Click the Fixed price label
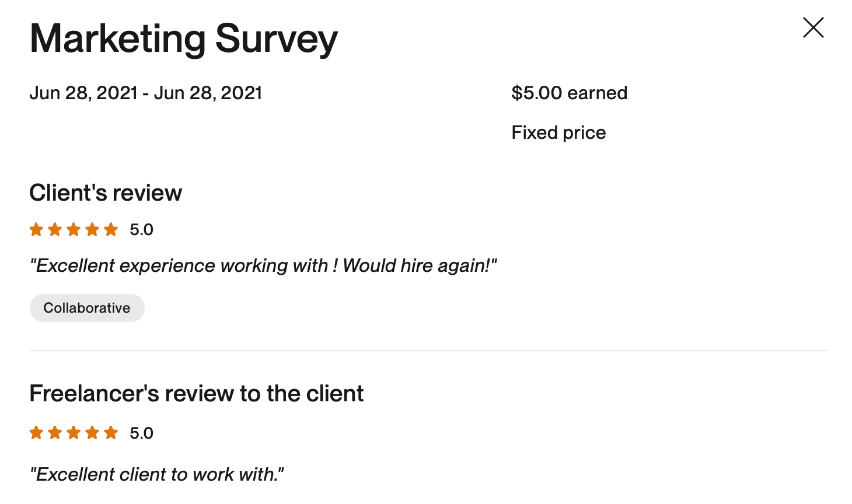The image size is (852, 504). pos(558,133)
